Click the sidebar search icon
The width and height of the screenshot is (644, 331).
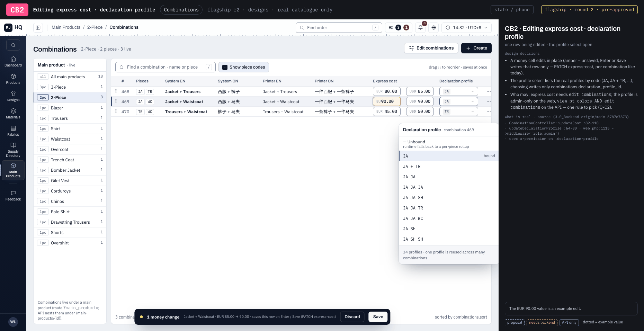coord(13,45)
